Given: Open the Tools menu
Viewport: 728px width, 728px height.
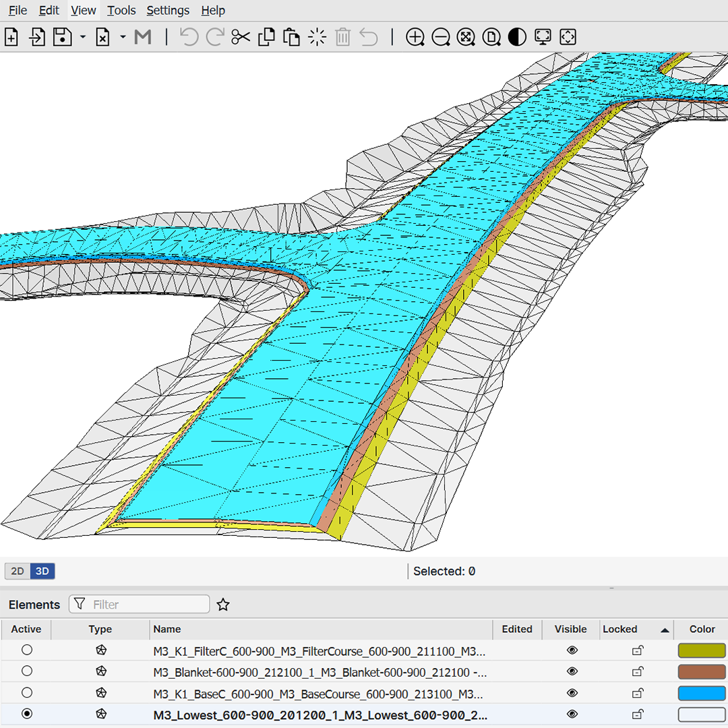Looking at the screenshot, I should pyautogui.click(x=121, y=11).
